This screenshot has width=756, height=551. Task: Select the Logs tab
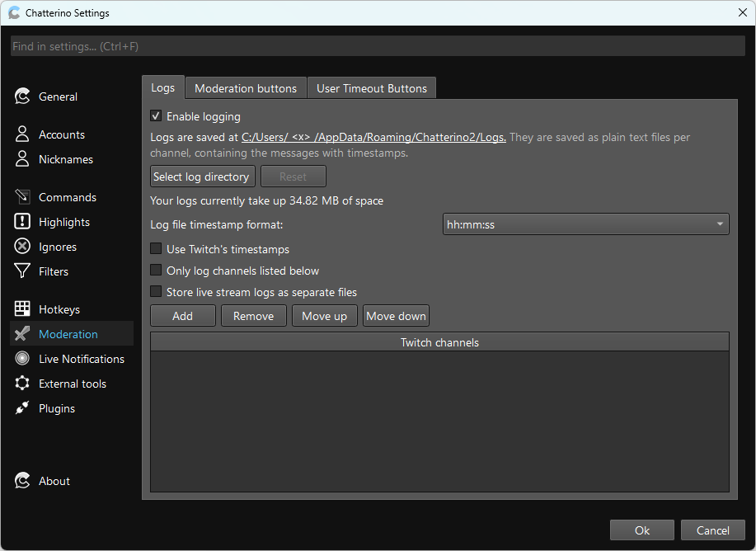pos(163,87)
